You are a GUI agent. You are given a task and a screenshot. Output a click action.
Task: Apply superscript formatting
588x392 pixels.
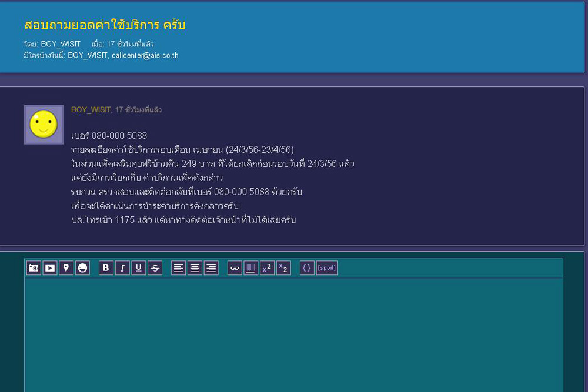[267, 268]
